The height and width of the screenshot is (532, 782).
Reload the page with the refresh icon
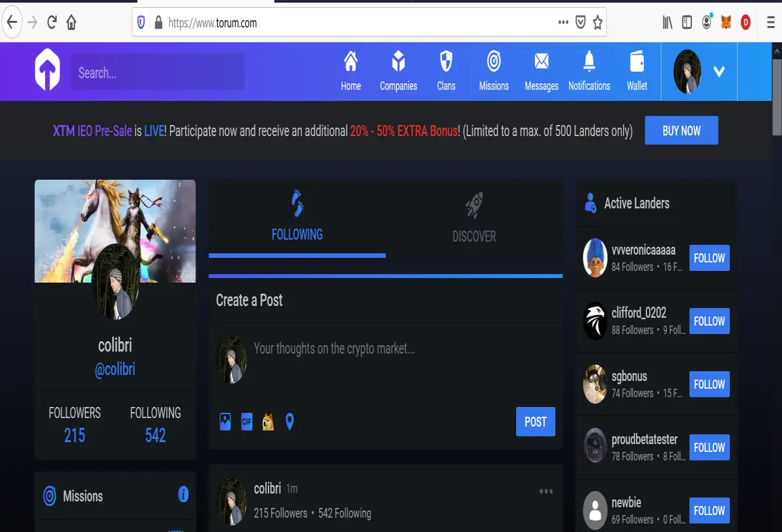(x=52, y=23)
